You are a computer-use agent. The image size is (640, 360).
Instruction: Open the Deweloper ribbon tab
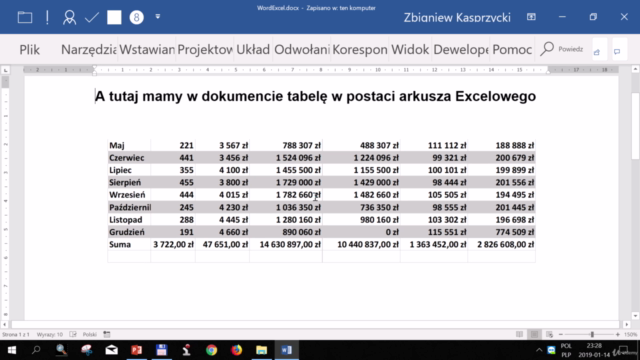tap(461, 49)
